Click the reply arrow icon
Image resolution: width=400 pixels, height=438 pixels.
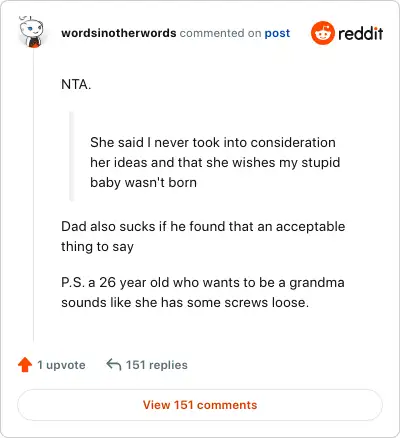tap(113, 364)
